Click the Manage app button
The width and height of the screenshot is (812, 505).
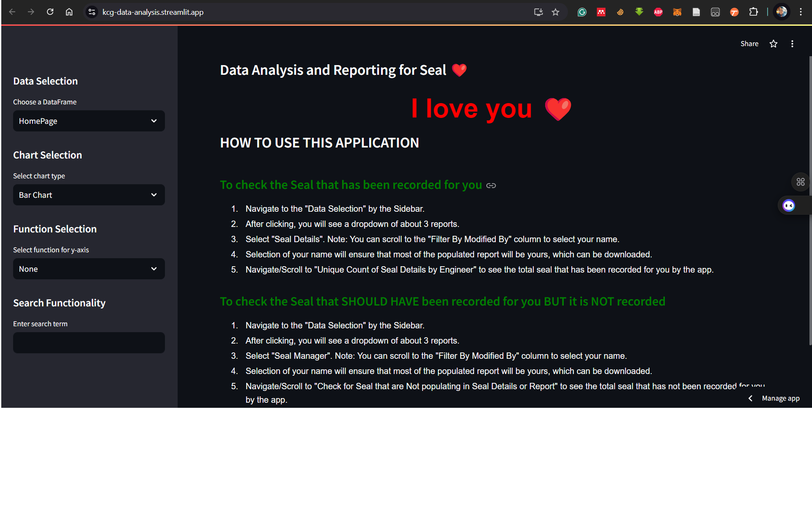780,398
